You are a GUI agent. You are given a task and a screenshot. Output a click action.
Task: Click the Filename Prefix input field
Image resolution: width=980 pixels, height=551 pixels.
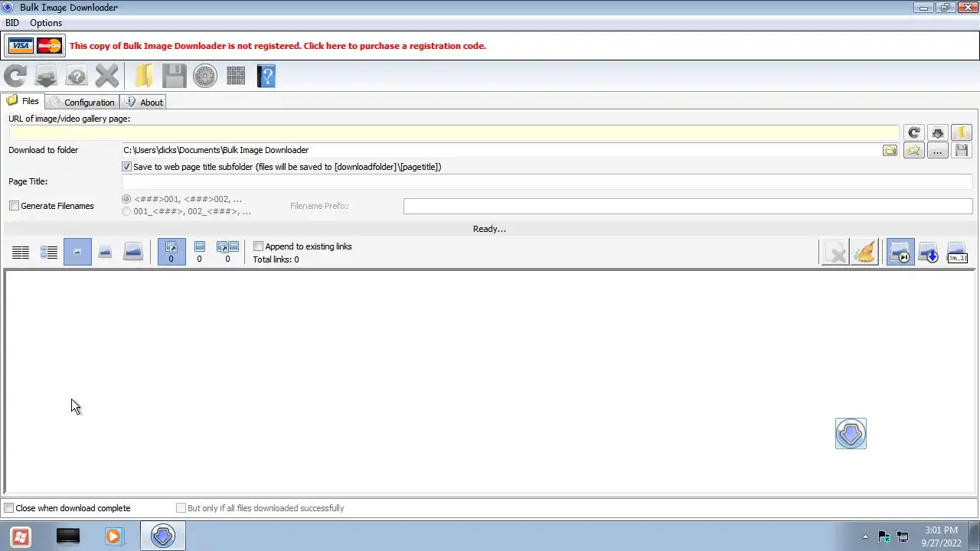pos(688,206)
